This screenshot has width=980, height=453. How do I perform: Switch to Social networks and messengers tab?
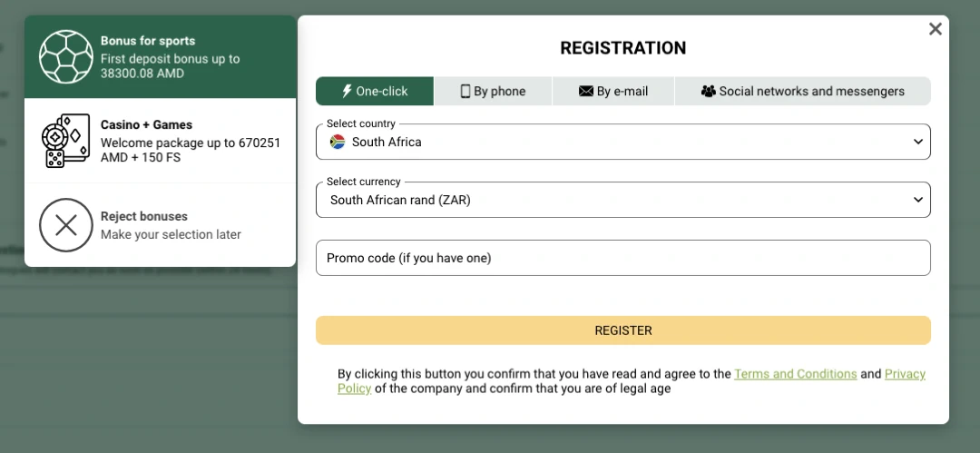pyautogui.click(x=803, y=91)
